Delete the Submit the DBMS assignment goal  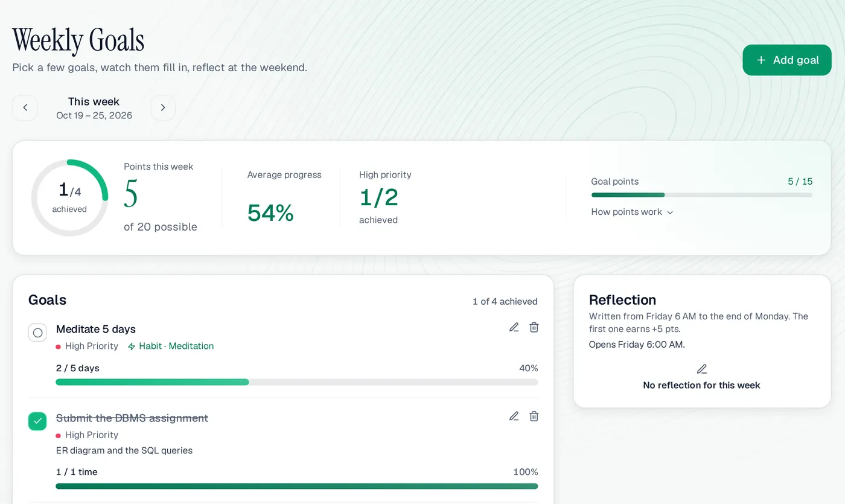(534, 416)
